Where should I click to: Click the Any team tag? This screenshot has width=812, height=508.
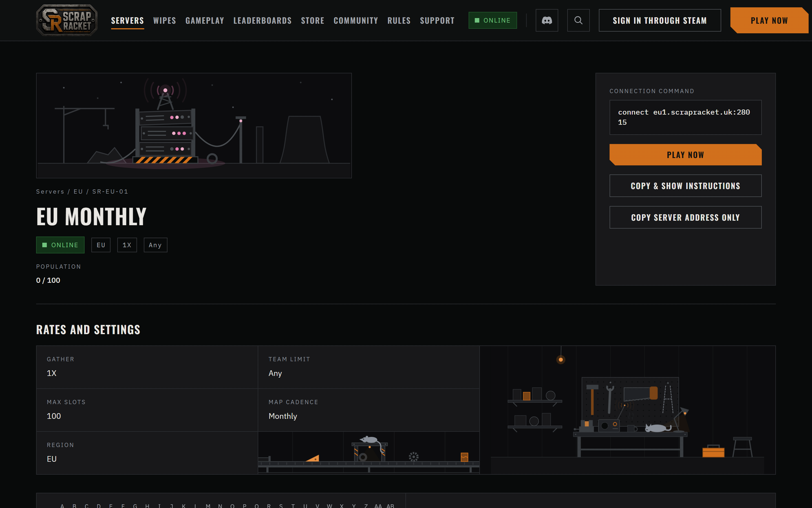[x=155, y=245]
